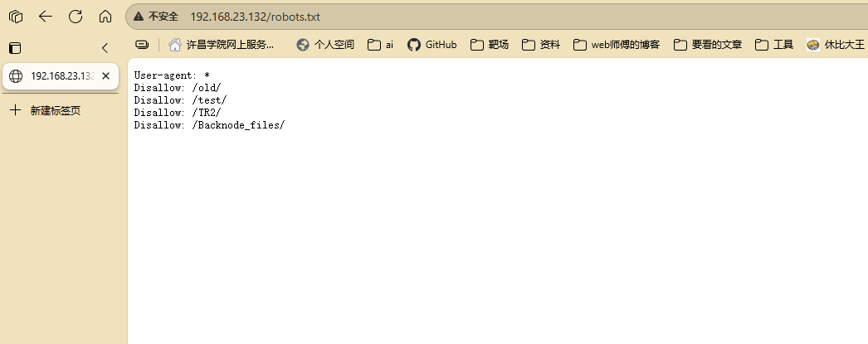868x344 pixels.
Task: Close the 192.168.23.132 tab
Action: pos(106,75)
